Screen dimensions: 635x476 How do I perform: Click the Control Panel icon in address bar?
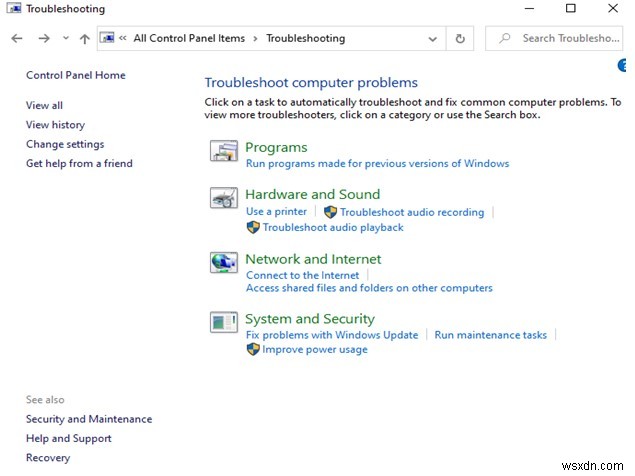(x=107, y=38)
